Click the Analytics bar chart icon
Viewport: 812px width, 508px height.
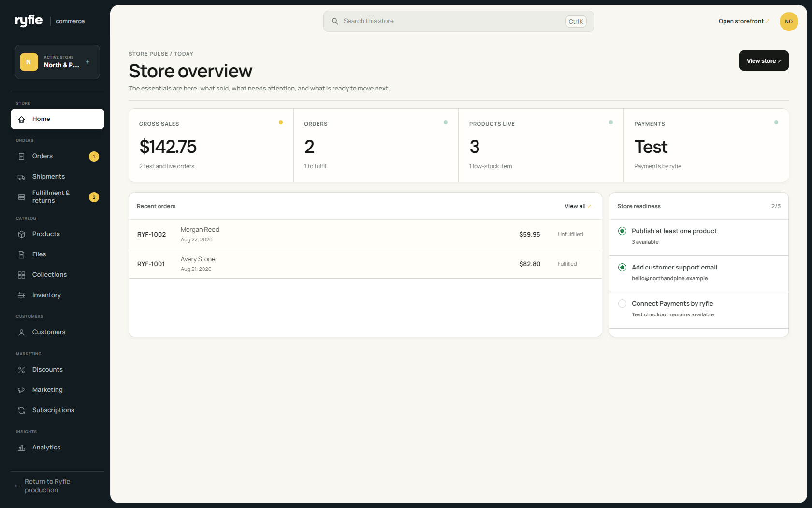click(x=21, y=448)
